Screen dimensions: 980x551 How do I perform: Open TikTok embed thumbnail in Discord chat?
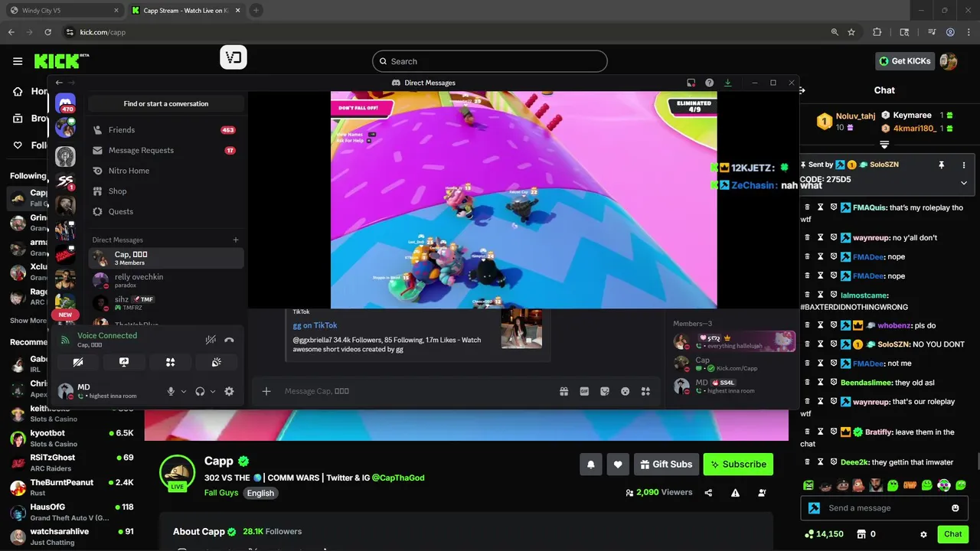tap(521, 328)
